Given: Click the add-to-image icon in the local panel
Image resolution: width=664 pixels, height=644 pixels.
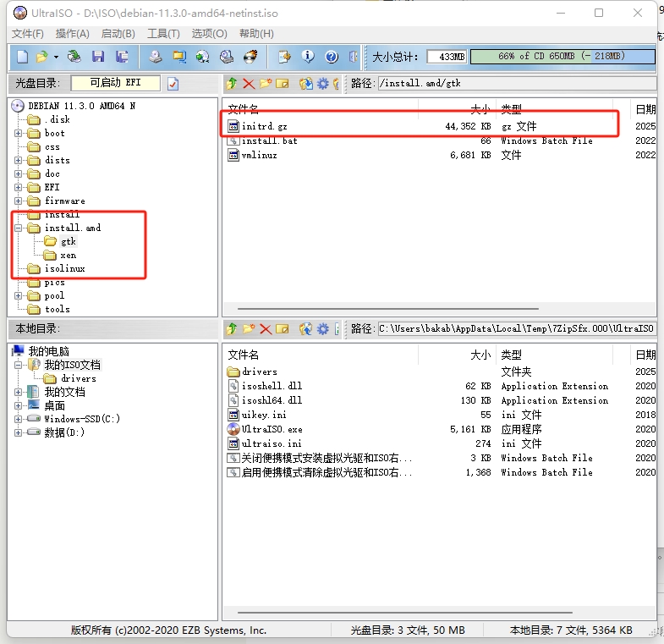Looking at the screenshot, I should point(305,329).
